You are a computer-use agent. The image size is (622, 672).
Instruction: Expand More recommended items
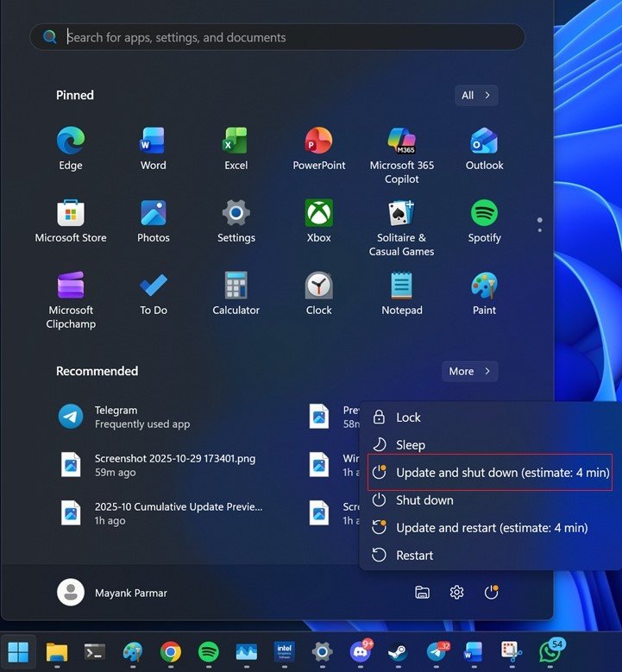(x=469, y=371)
